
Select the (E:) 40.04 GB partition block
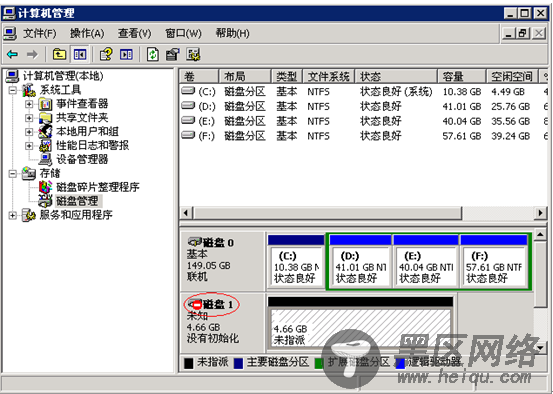425,262
